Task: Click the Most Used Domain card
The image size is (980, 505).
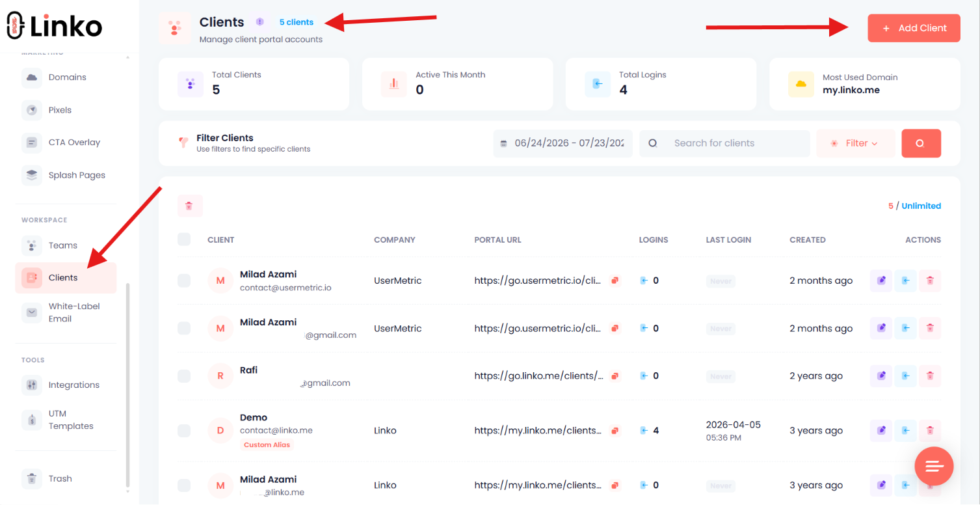Action: point(864,84)
